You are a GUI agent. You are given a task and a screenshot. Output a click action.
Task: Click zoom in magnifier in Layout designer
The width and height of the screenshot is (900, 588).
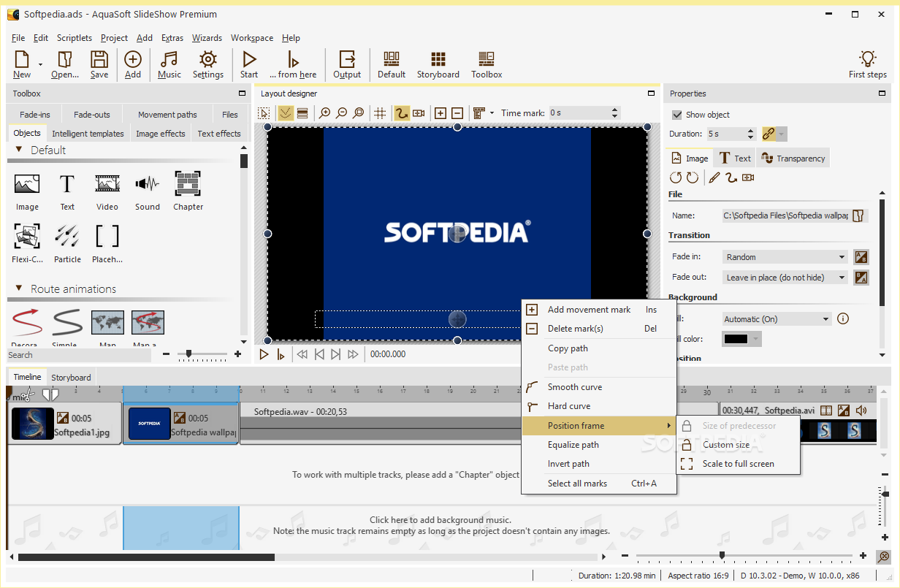(325, 113)
